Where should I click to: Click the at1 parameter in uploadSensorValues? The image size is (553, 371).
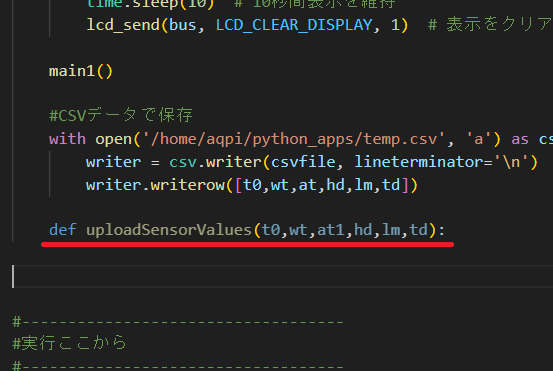(x=330, y=230)
